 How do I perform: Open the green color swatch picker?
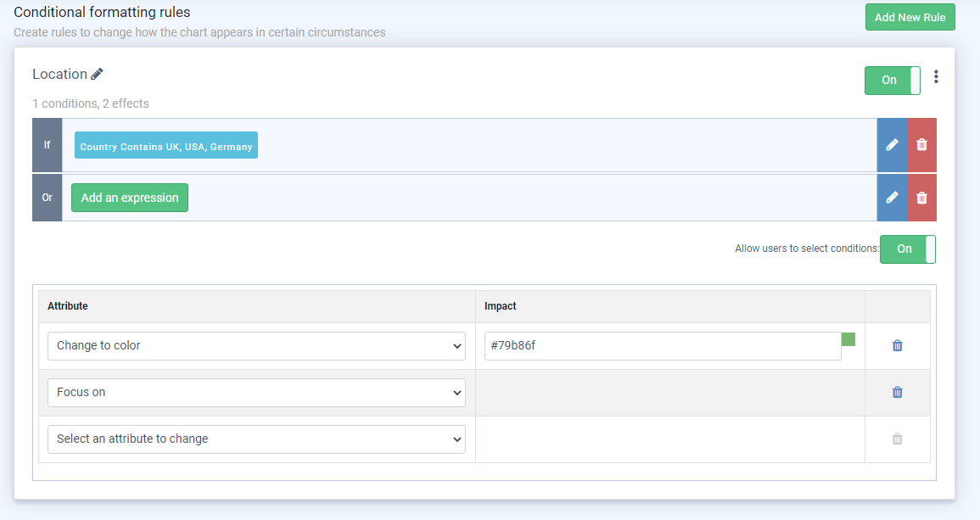click(x=848, y=339)
